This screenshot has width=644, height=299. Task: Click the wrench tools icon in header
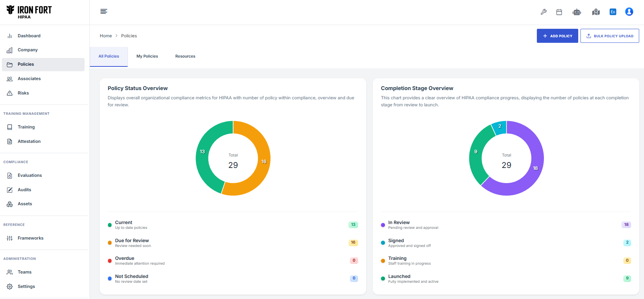(x=544, y=12)
